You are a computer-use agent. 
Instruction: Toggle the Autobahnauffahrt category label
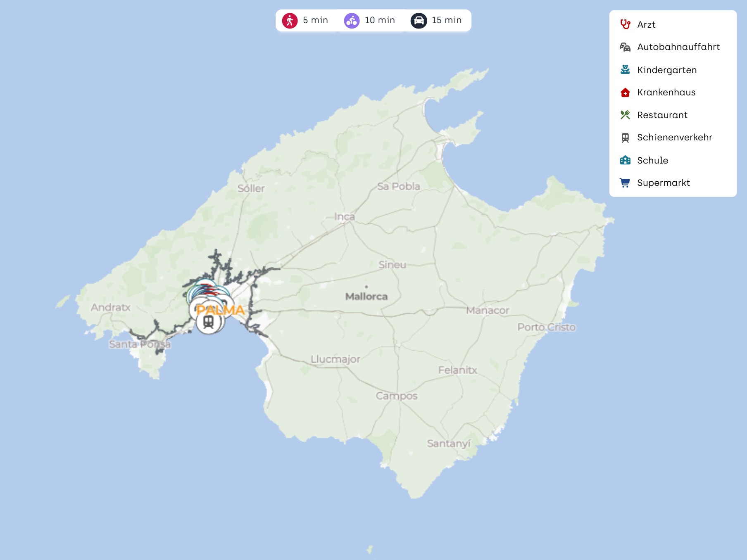point(678,47)
